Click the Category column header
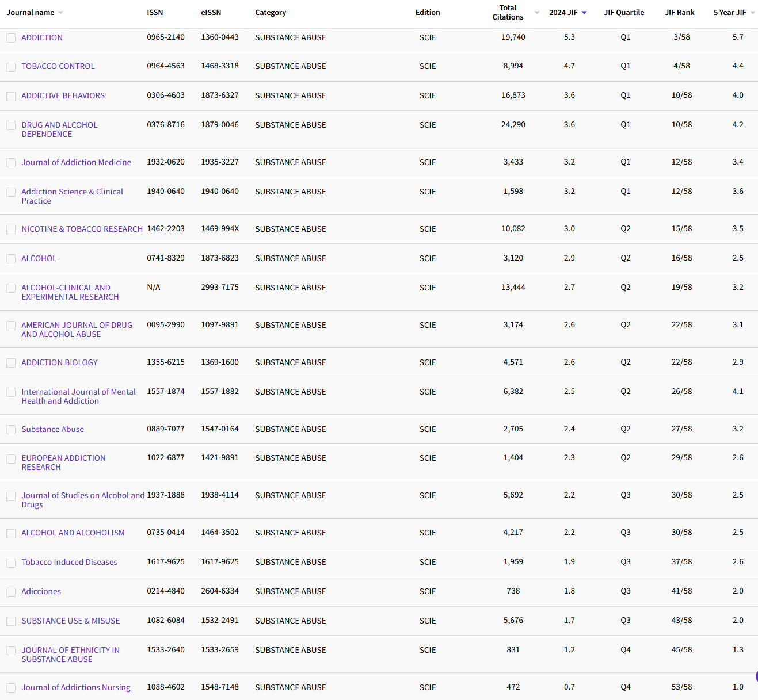This screenshot has height=700, width=758. pos(271,13)
